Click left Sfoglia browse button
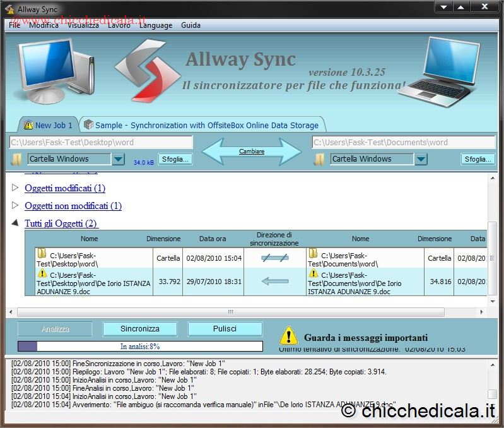The height and width of the screenshot is (428, 504). tap(175, 159)
